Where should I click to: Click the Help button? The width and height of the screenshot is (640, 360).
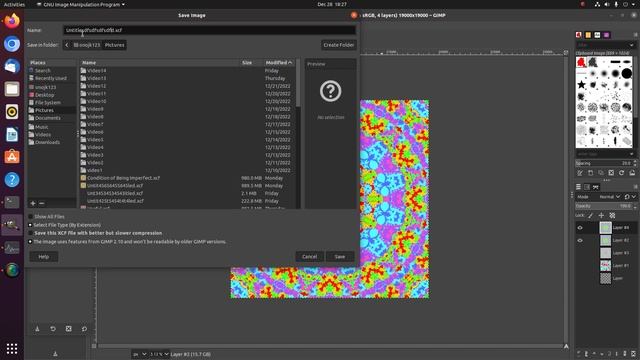click(x=44, y=257)
